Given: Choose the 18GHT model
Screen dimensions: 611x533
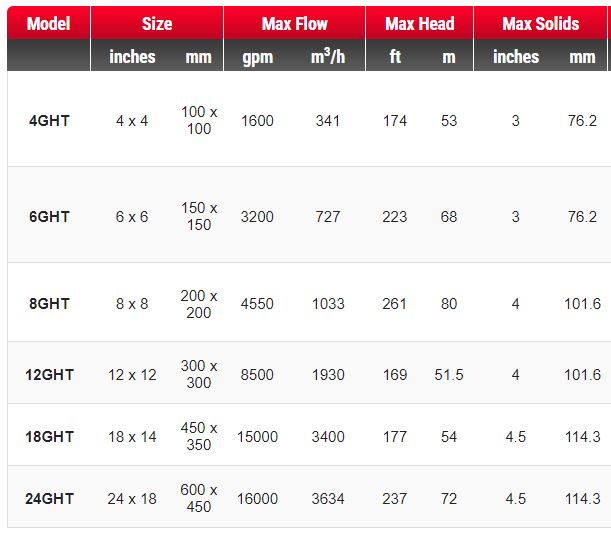Looking at the screenshot, I should (x=49, y=437).
